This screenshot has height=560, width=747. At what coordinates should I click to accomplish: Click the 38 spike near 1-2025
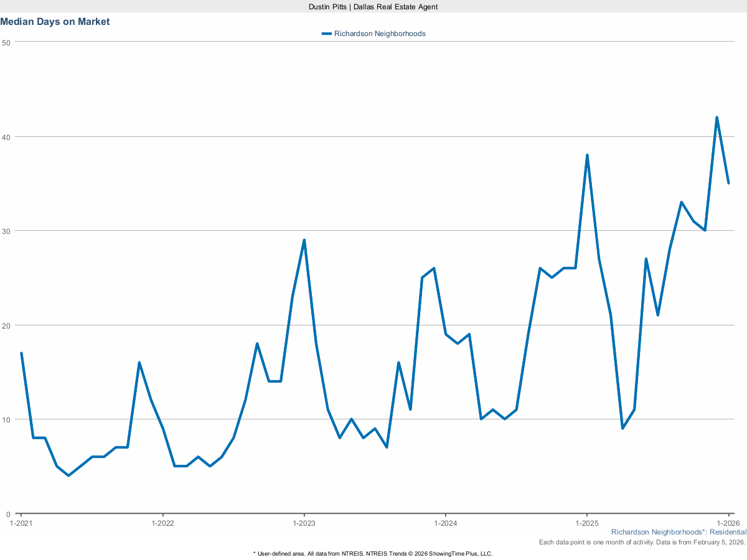click(586, 154)
